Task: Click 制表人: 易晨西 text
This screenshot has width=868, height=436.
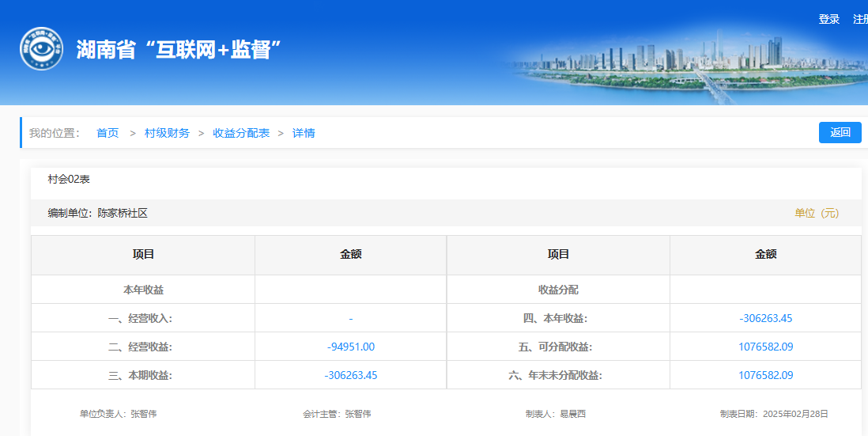Action: (x=556, y=414)
